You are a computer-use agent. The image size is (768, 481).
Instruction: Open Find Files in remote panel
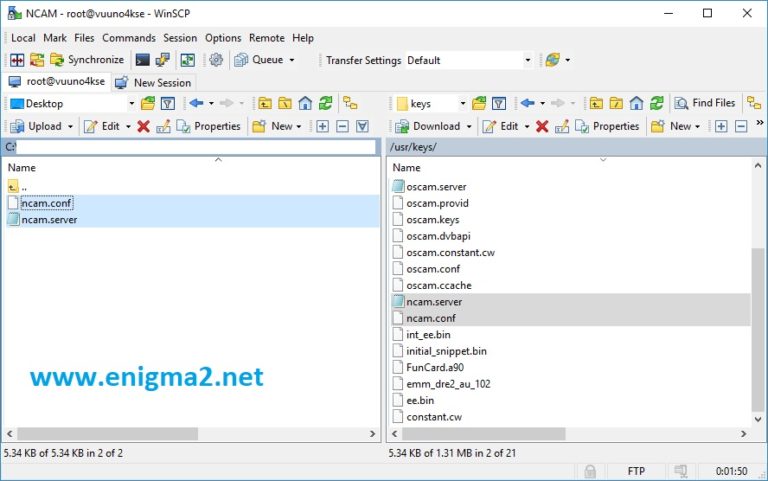click(x=705, y=103)
